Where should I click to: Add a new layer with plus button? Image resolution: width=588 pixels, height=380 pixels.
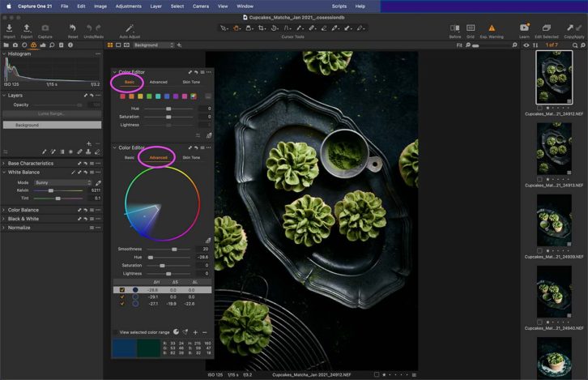pos(89,143)
